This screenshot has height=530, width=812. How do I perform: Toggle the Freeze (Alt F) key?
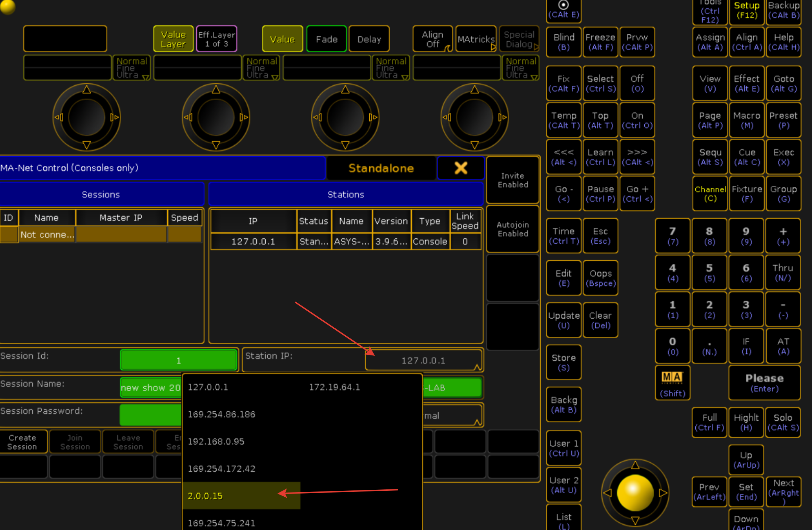600,42
